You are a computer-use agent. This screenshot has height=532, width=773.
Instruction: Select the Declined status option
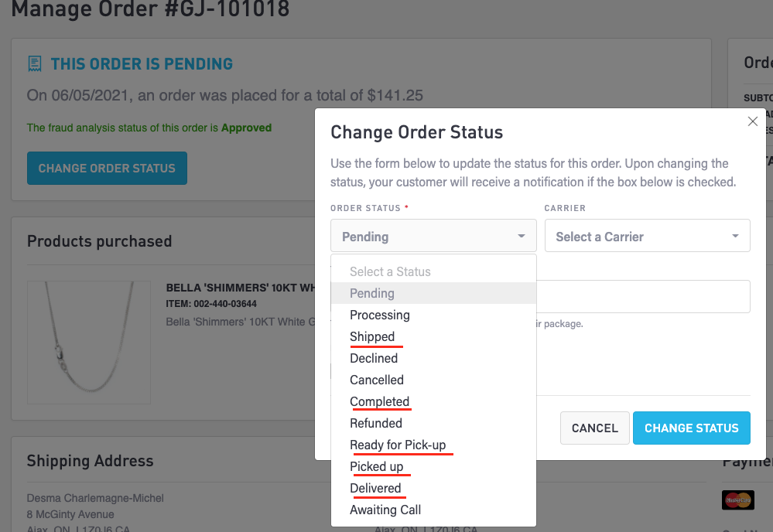[374, 358]
